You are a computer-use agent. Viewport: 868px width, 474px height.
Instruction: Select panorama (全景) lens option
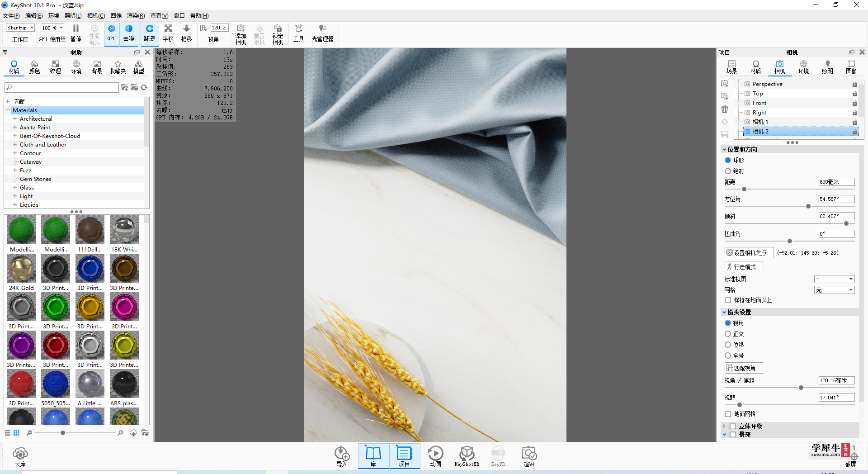(728, 355)
